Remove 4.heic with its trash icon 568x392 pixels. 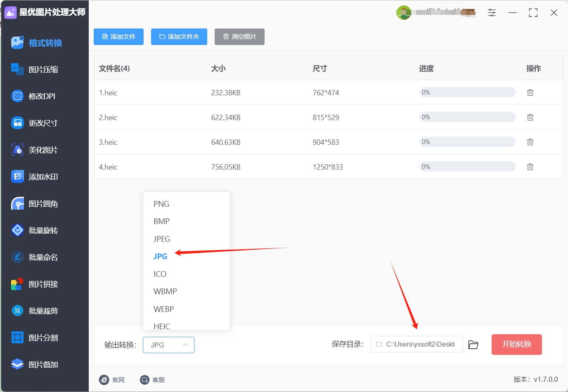point(530,167)
